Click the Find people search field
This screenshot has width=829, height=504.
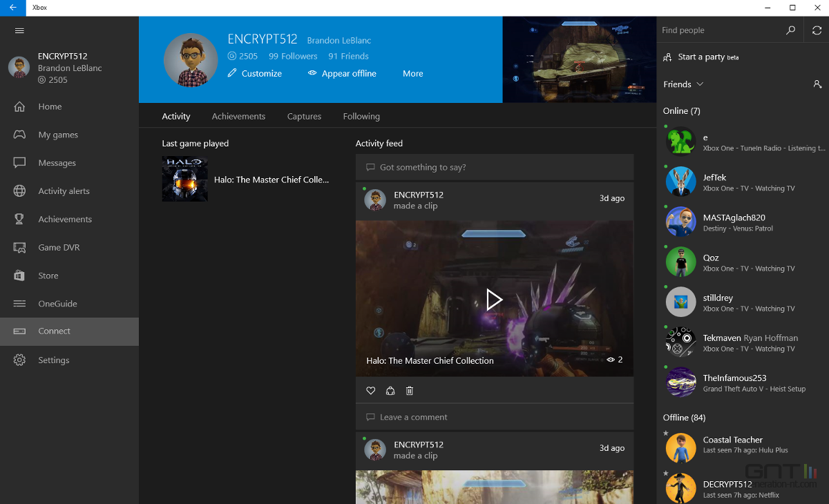coord(720,30)
